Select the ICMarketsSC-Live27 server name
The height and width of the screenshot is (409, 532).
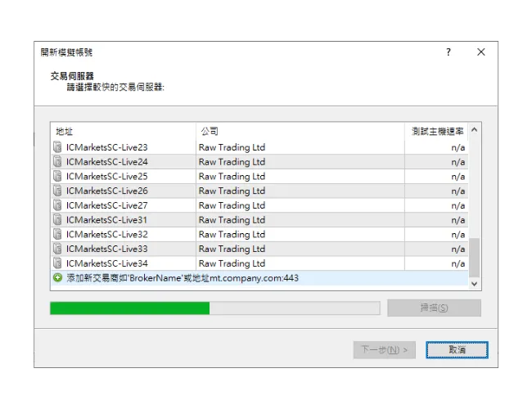click(107, 205)
